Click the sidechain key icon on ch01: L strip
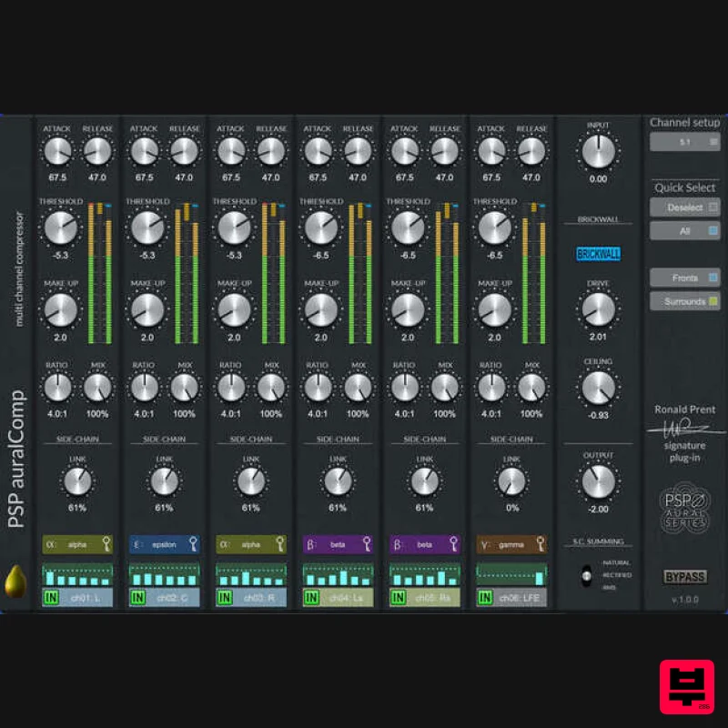Viewport: 728px width, 728px height. pyautogui.click(x=107, y=543)
